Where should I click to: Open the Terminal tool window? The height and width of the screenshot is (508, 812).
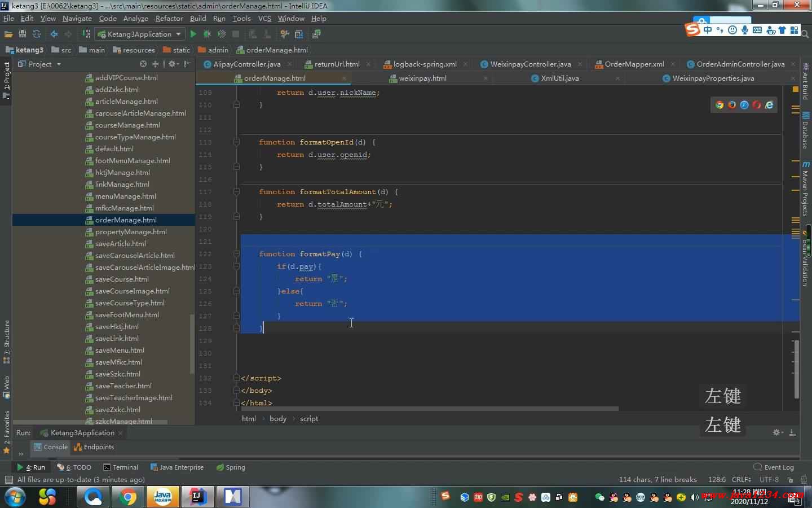121,467
